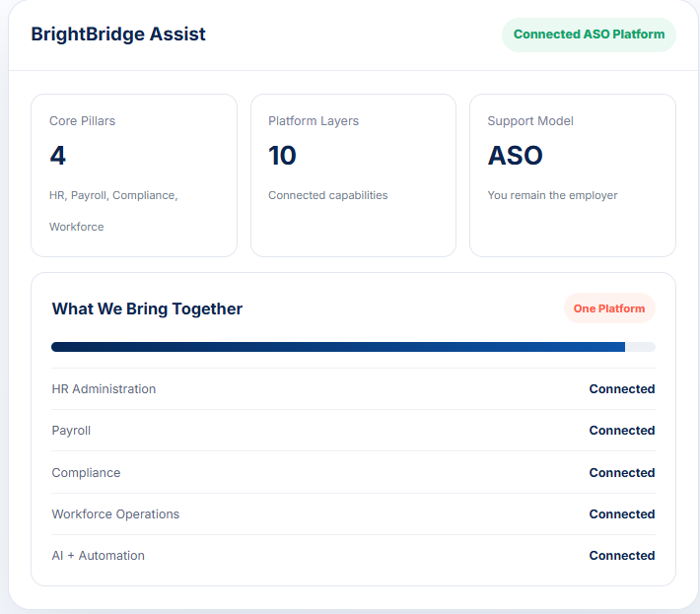
Task: Click the AI + Automation row label
Action: pos(99,556)
